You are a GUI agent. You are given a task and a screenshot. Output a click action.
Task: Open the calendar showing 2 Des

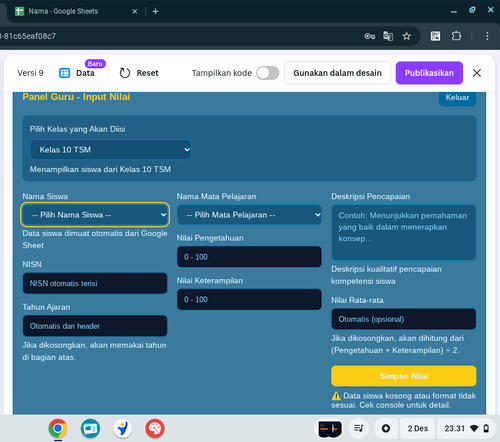(418, 428)
